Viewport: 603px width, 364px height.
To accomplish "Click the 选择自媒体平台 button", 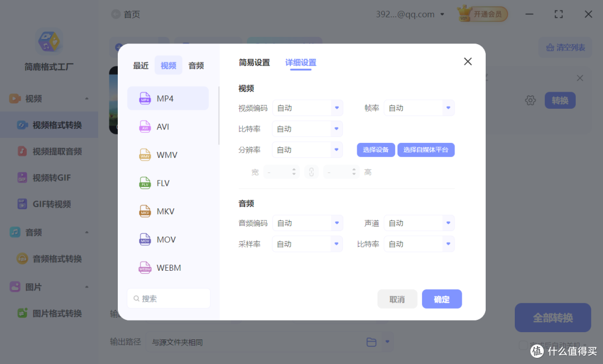I will [x=425, y=150].
